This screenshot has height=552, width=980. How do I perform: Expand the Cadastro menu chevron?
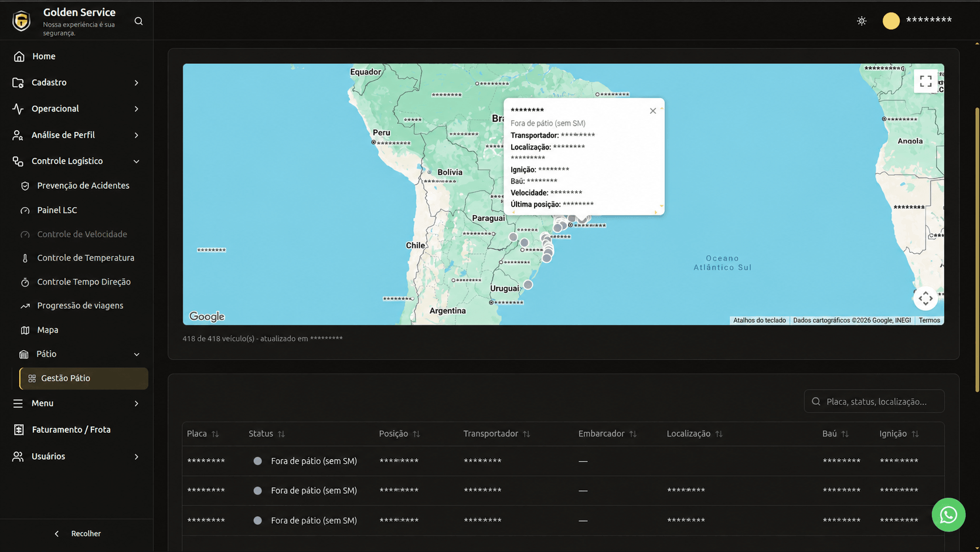[137, 83]
